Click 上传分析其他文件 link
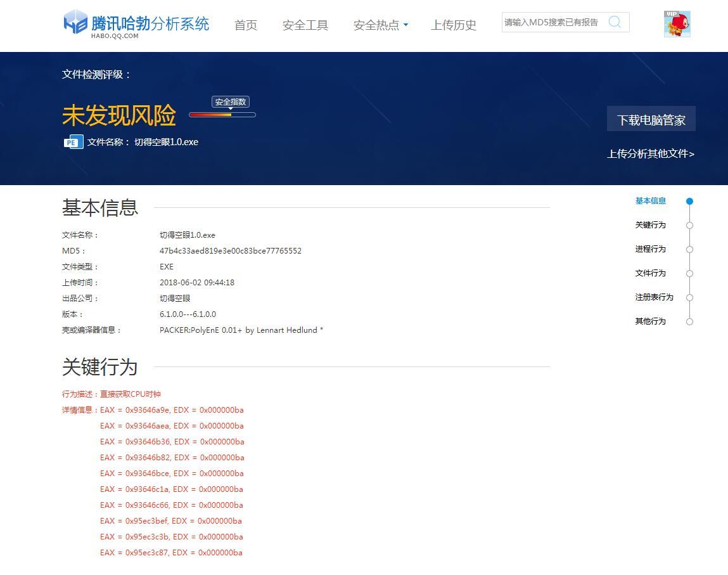Screen dimensions: 728x575 651,153
